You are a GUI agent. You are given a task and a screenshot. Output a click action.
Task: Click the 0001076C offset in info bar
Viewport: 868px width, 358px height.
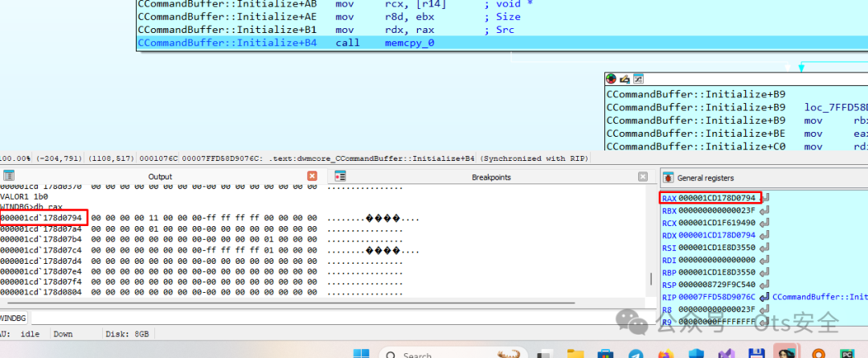(x=158, y=158)
